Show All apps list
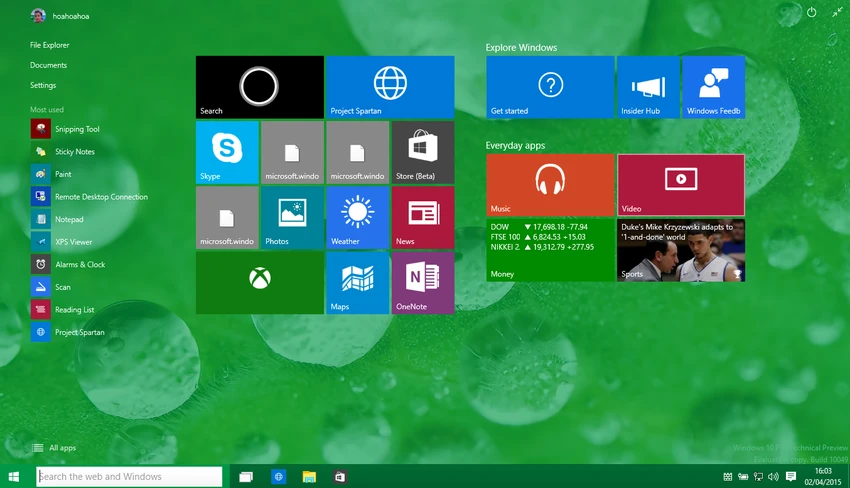The width and height of the screenshot is (850, 488). pos(54,448)
